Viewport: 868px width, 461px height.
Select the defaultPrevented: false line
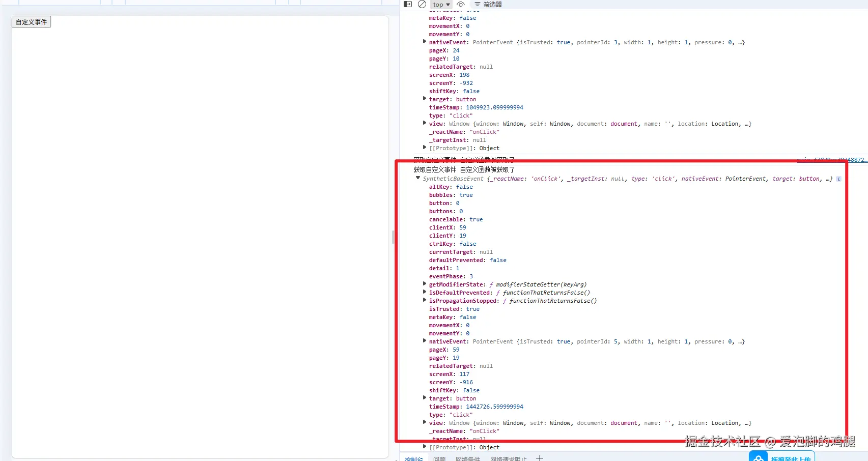pyautogui.click(x=468, y=260)
